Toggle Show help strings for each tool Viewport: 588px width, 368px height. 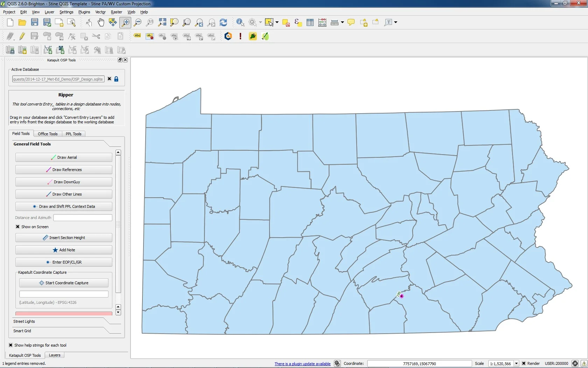[x=10, y=345]
